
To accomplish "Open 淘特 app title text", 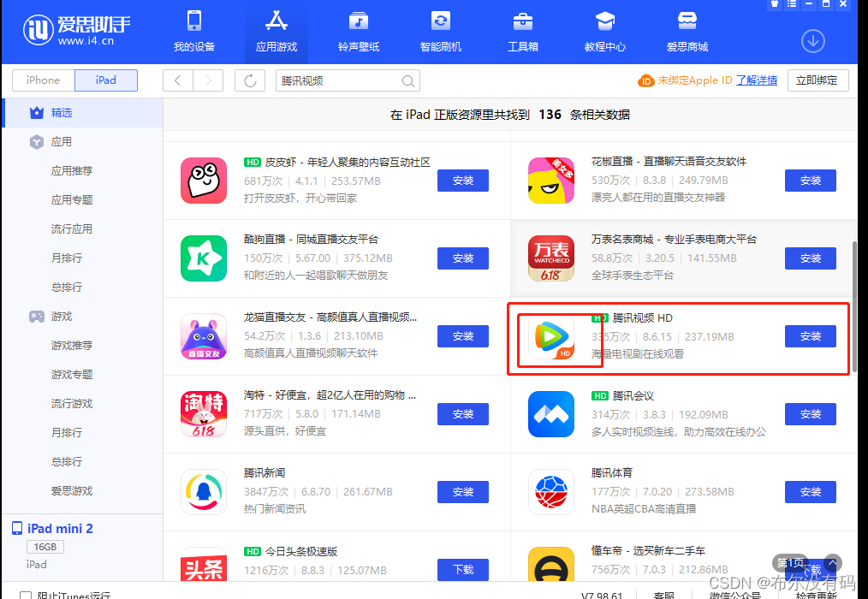I will point(330,395).
